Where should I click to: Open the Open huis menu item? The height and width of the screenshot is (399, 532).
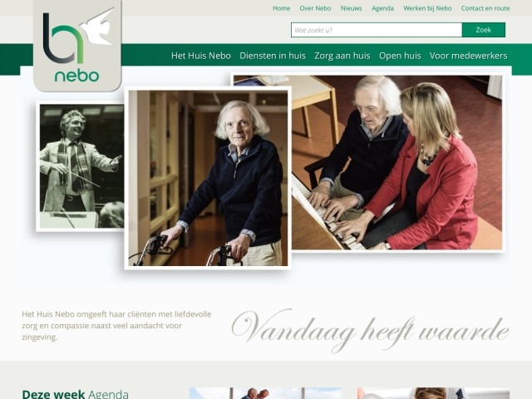(x=400, y=56)
